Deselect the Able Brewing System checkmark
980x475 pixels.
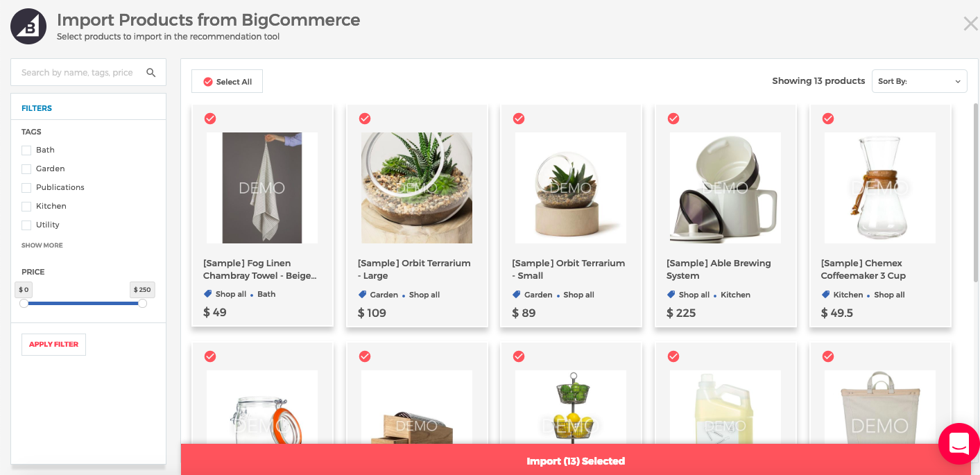pos(673,119)
